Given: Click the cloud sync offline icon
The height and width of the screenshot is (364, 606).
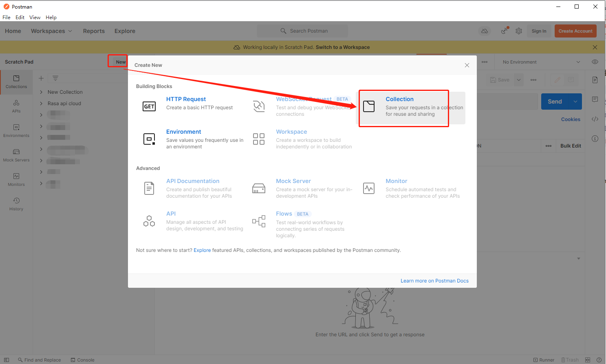Looking at the screenshot, I should point(485,31).
